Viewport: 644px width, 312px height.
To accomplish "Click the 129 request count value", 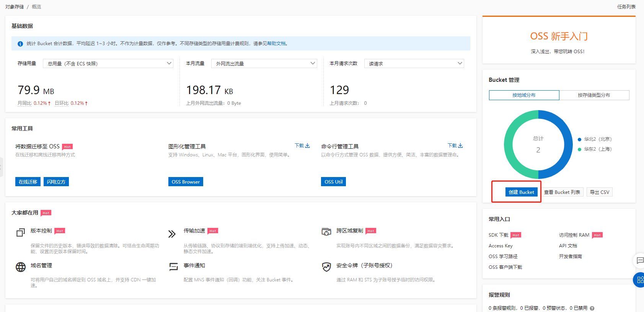I will (x=339, y=90).
